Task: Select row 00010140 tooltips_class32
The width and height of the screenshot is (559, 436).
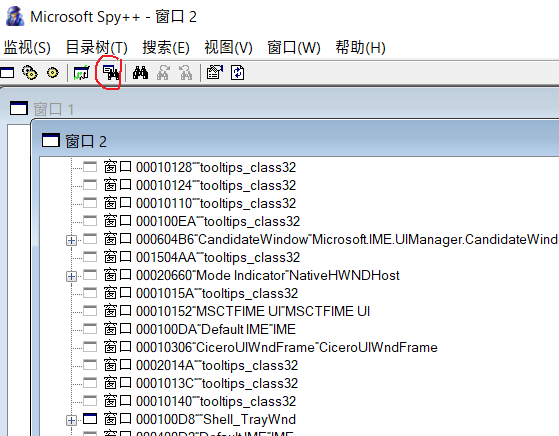Action: click(200, 401)
